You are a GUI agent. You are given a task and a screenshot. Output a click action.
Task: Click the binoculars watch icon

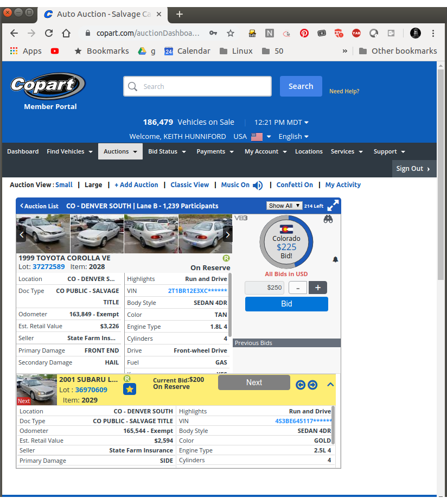pos(328,219)
